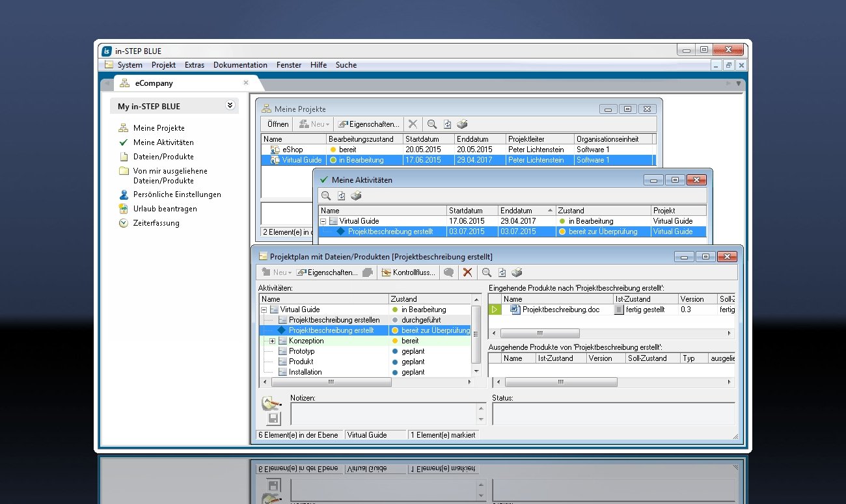Click the refresh icon in Projektplan toolbar
Viewport: 846px width, 504px height.
coord(502,272)
